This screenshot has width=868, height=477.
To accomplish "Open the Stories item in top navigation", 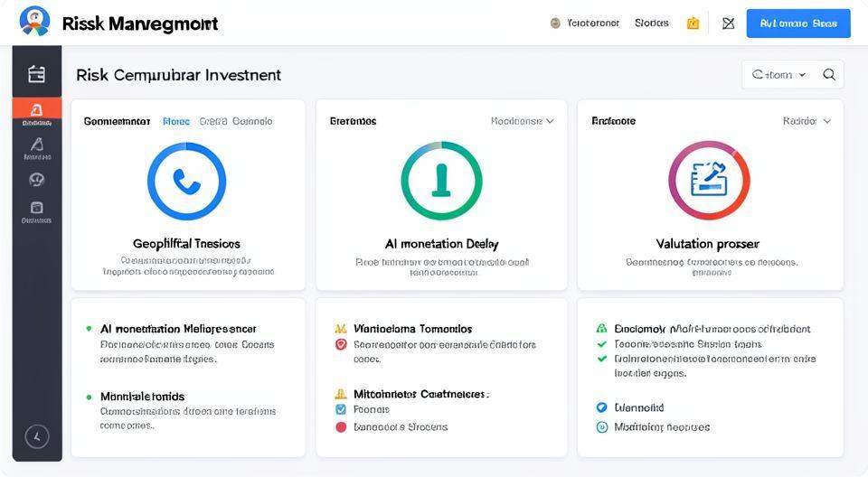I will (651, 23).
